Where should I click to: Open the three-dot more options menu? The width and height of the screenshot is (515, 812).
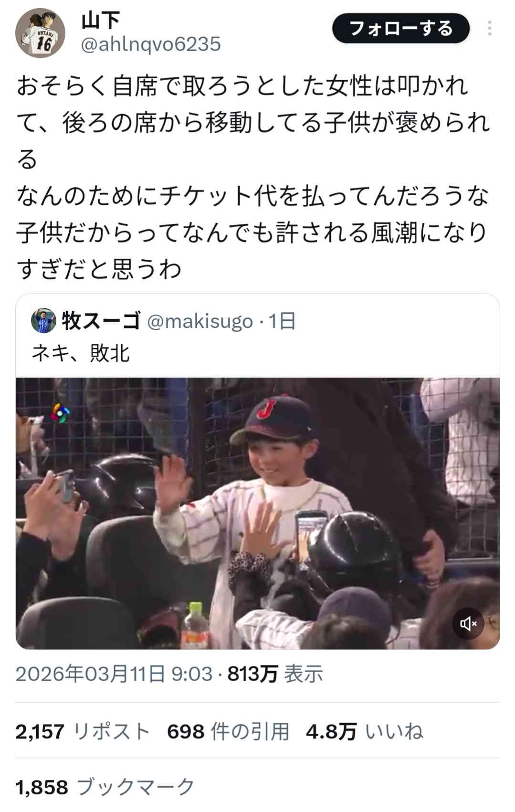pyautogui.click(x=490, y=29)
